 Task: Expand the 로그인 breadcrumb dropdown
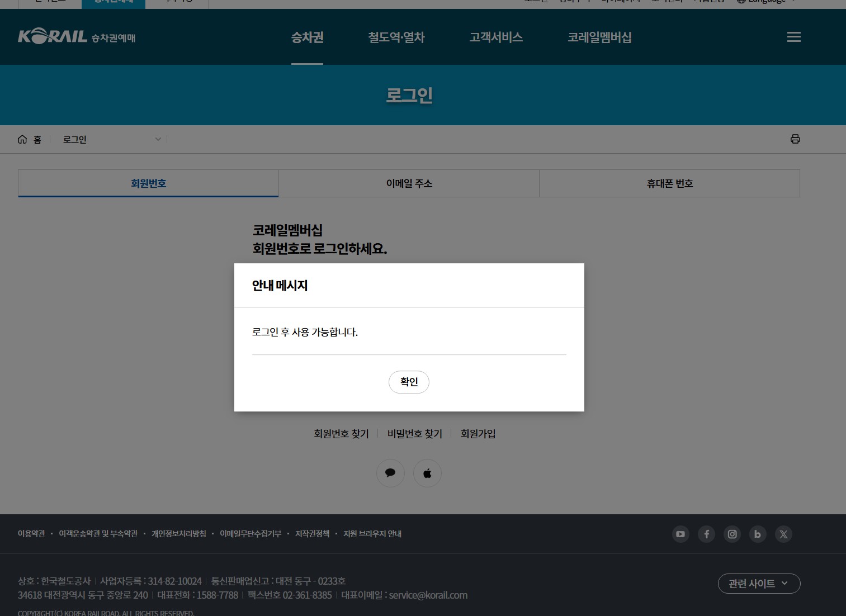coord(158,139)
